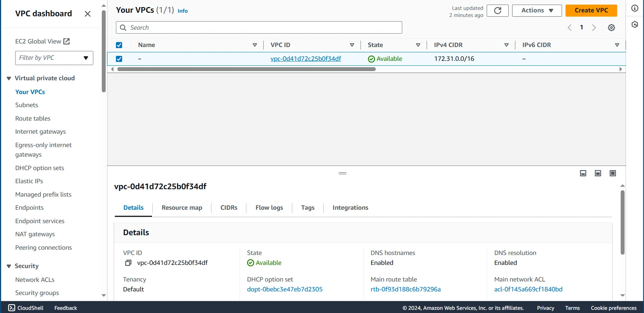This screenshot has height=313, width=644.
Task: Open the info help panel icon
Action: click(x=635, y=8)
